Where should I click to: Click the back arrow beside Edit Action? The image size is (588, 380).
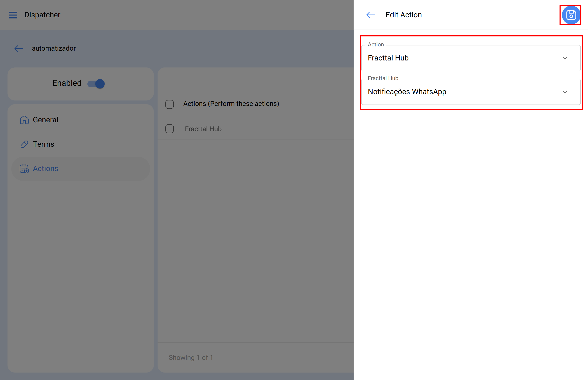pos(370,15)
